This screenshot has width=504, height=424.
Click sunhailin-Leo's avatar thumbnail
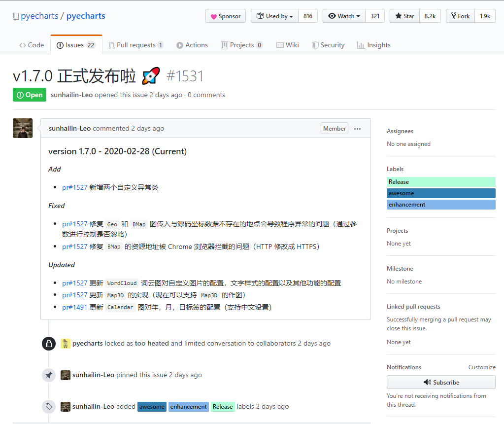(x=23, y=128)
